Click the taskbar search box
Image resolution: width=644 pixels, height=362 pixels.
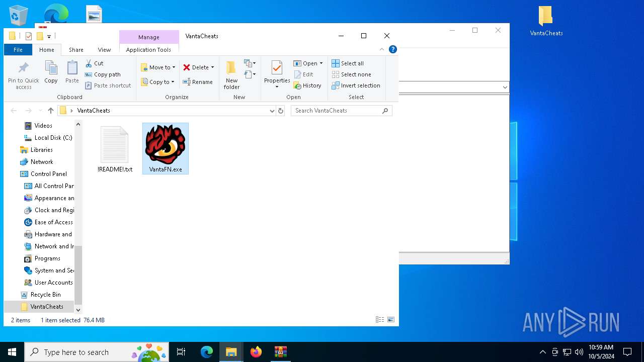97,352
